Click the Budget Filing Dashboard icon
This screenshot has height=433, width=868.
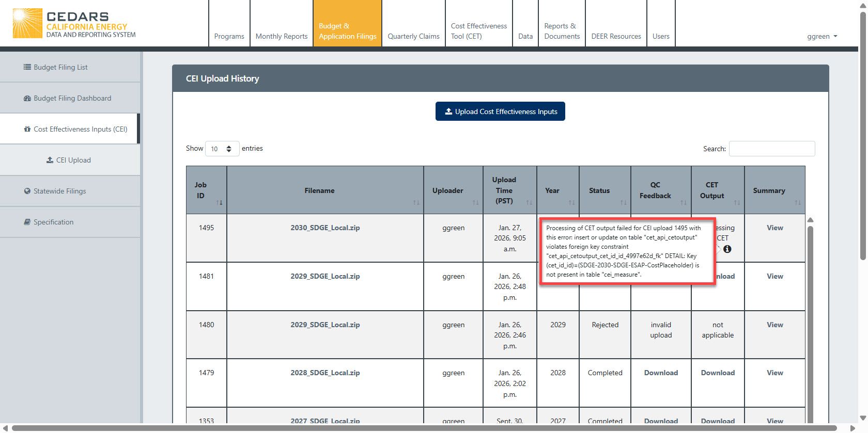(27, 98)
